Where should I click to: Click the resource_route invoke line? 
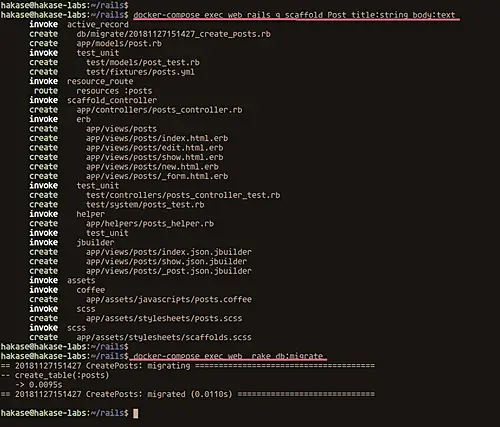click(x=81, y=81)
